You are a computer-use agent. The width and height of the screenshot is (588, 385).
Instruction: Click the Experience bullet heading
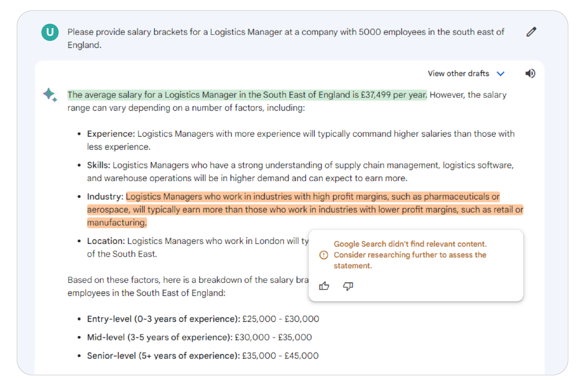pyautogui.click(x=111, y=134)
